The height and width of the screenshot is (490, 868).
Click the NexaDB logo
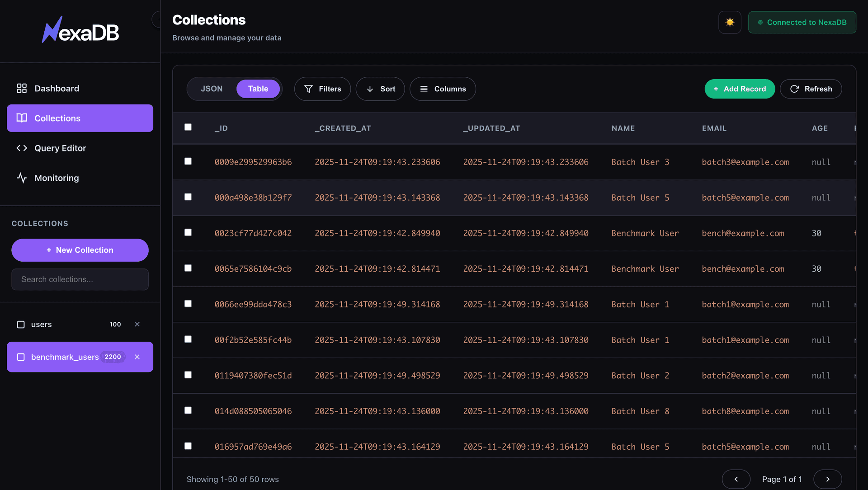(x=80, y=29)
